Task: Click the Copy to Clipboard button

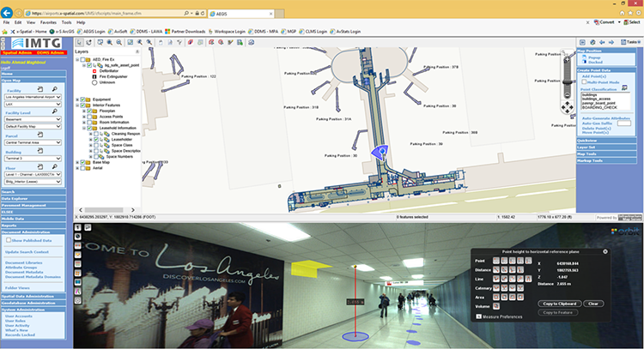Action: pos(560,304)
